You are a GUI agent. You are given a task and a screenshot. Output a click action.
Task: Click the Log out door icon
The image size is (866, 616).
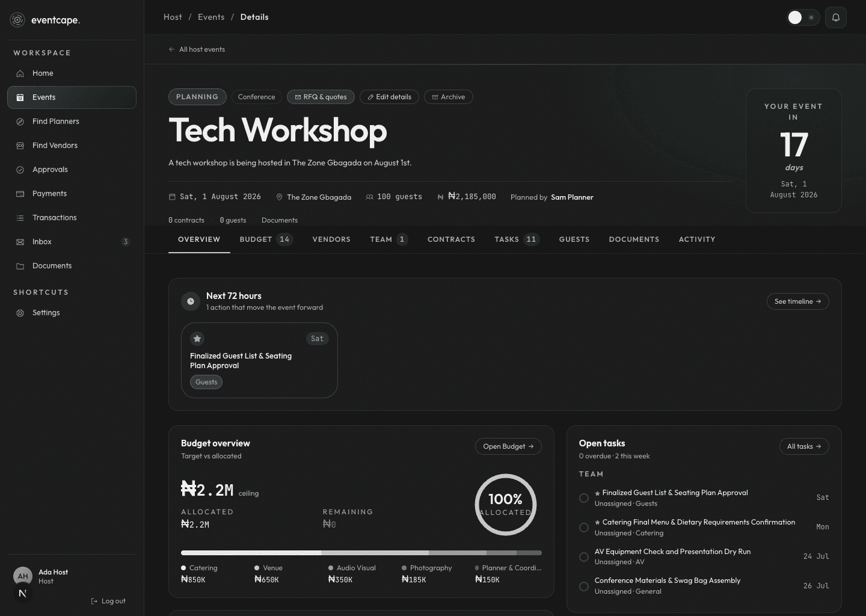[x=94, y=601]
